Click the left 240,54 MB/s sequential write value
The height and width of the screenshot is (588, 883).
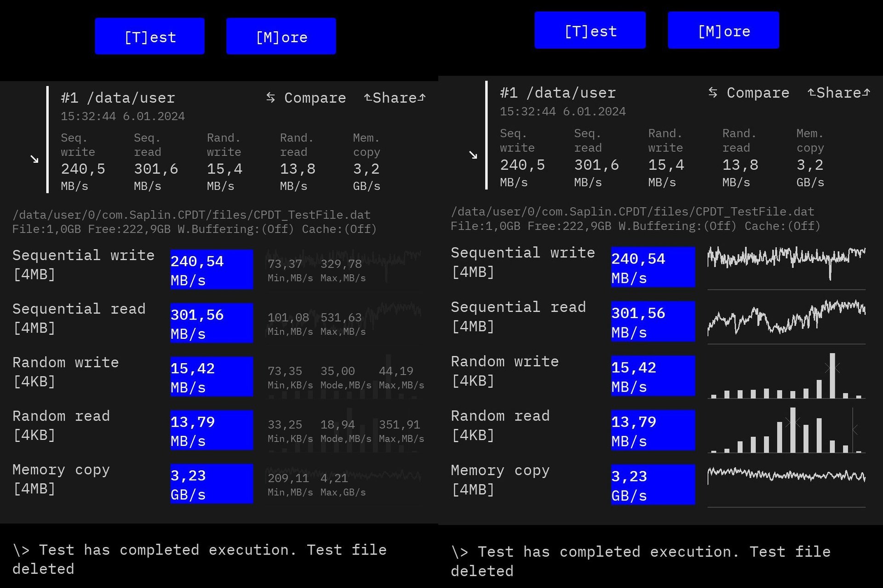212,270
